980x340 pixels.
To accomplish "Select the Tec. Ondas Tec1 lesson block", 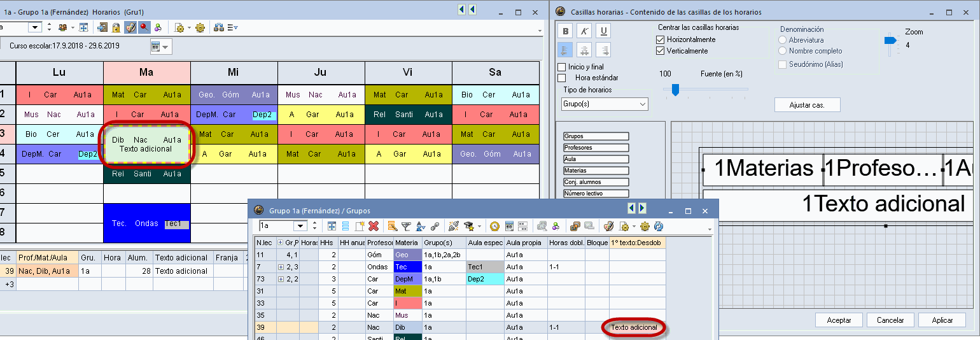I will (x=146, y=223).
